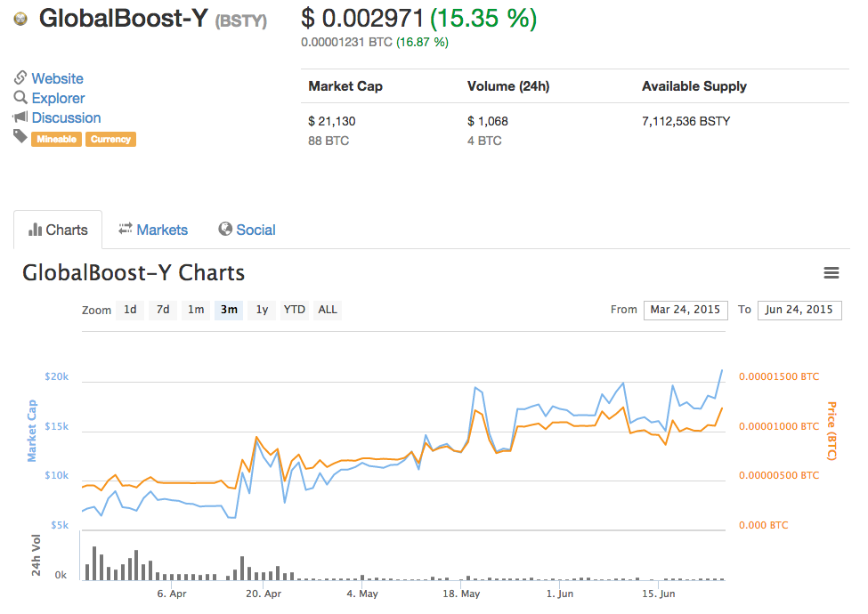Click the 20. Apr date label
The height and width of the screenshot is (614, 868).
[x=264, y=594]
